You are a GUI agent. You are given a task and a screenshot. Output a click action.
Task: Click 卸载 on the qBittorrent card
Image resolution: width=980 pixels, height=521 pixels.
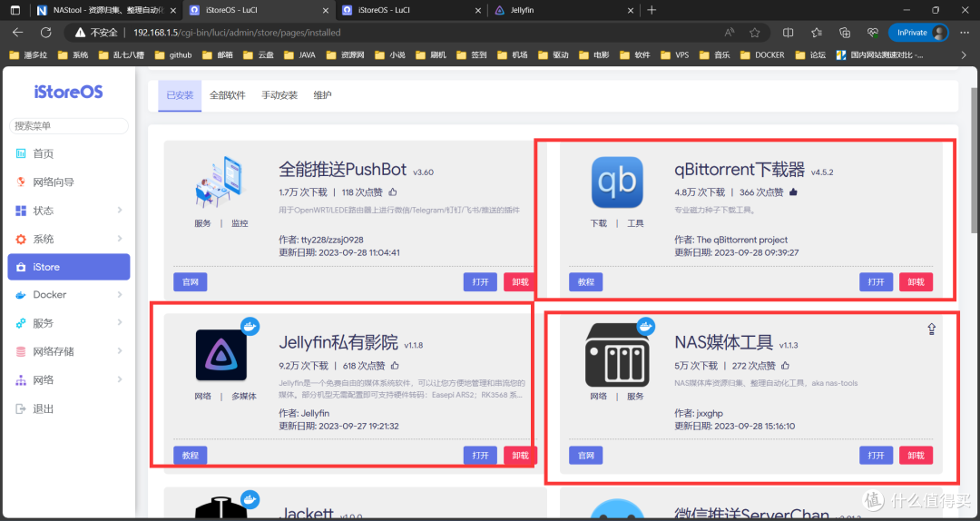[x=916, y=282]
